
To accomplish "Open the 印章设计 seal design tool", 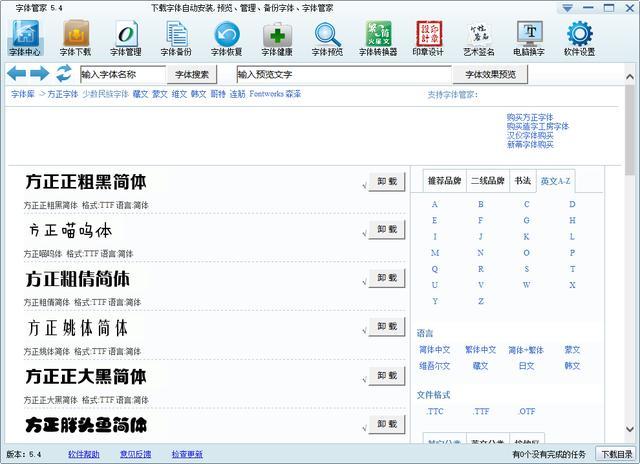I will (427, 37).
